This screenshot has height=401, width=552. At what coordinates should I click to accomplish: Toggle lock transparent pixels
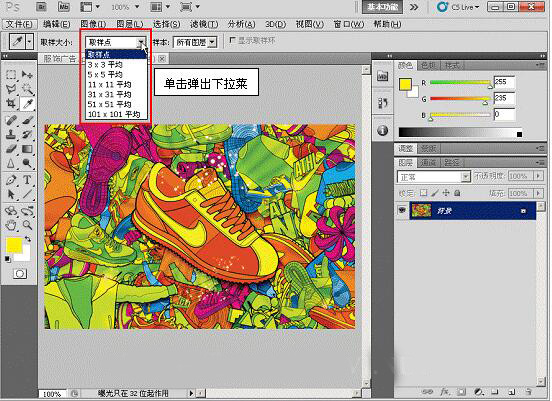(424, 193)
